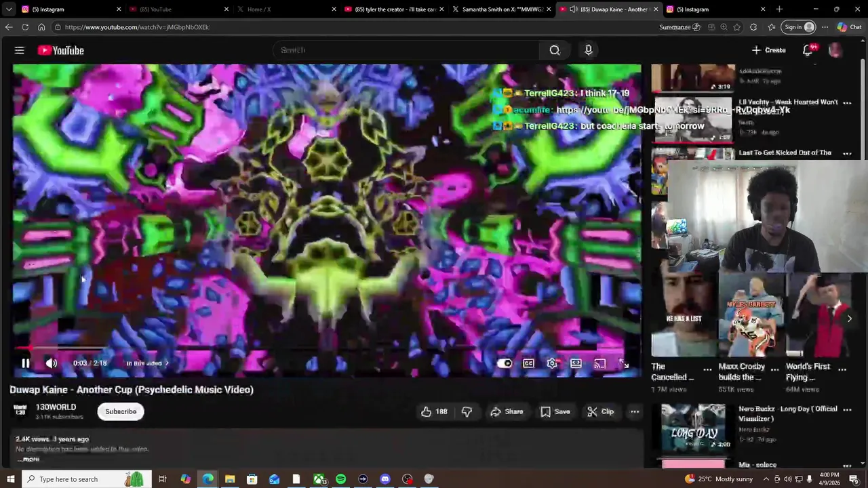Open the 130WORLD channel avatar
868x488 pixels.
tap(20, 411)
